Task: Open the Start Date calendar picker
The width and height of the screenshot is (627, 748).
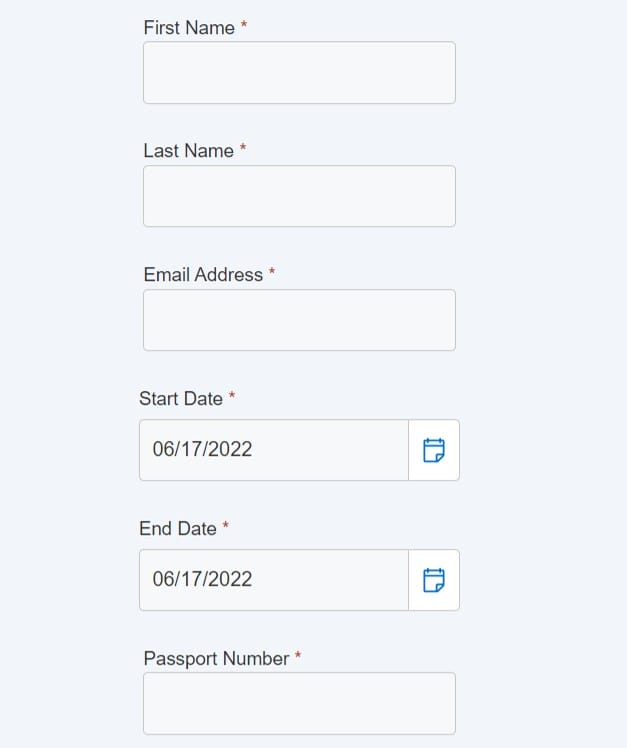Action: pyautogui.click(x=434, y=450)
